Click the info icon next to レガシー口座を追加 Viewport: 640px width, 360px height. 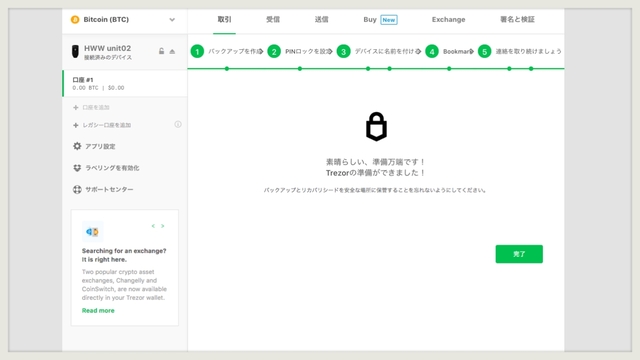(x=178, y=124)
